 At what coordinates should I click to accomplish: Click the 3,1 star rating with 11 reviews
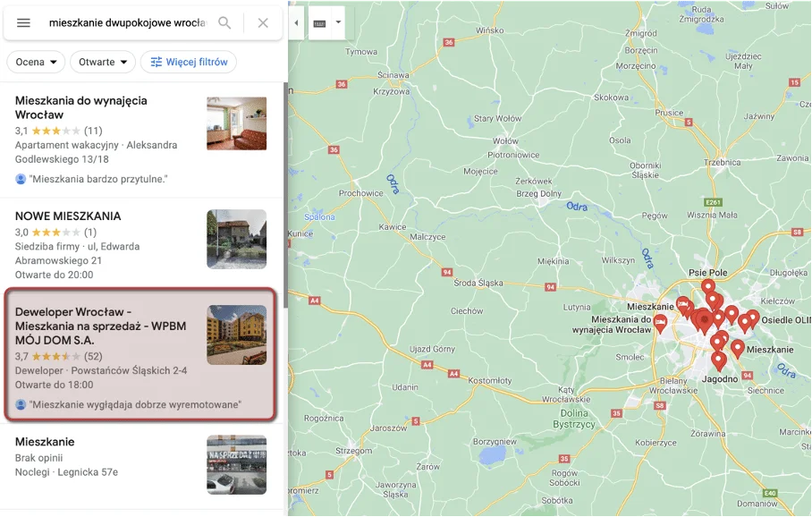click(58, 131)
